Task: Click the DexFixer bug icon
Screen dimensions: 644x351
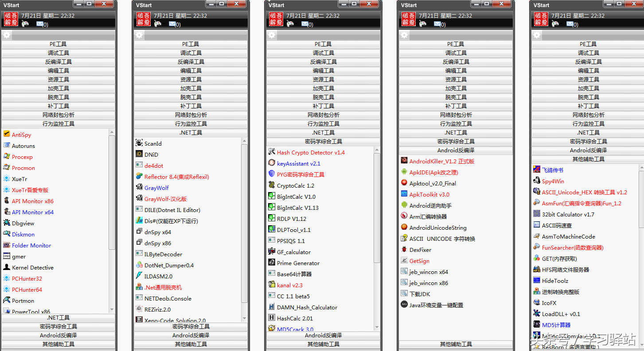Action: (404, 250)
